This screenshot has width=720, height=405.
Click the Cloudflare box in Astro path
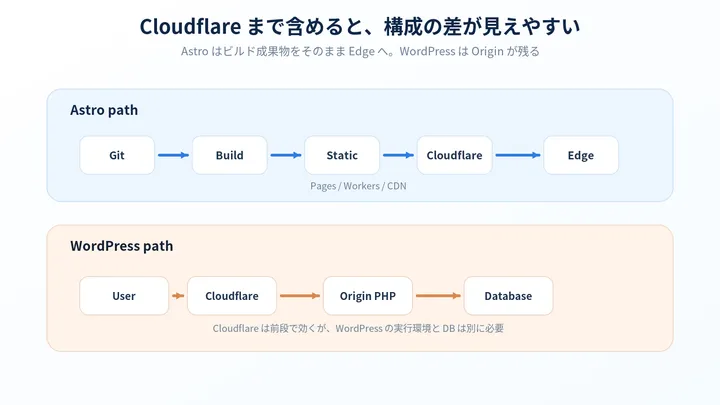tap(455, 155)
